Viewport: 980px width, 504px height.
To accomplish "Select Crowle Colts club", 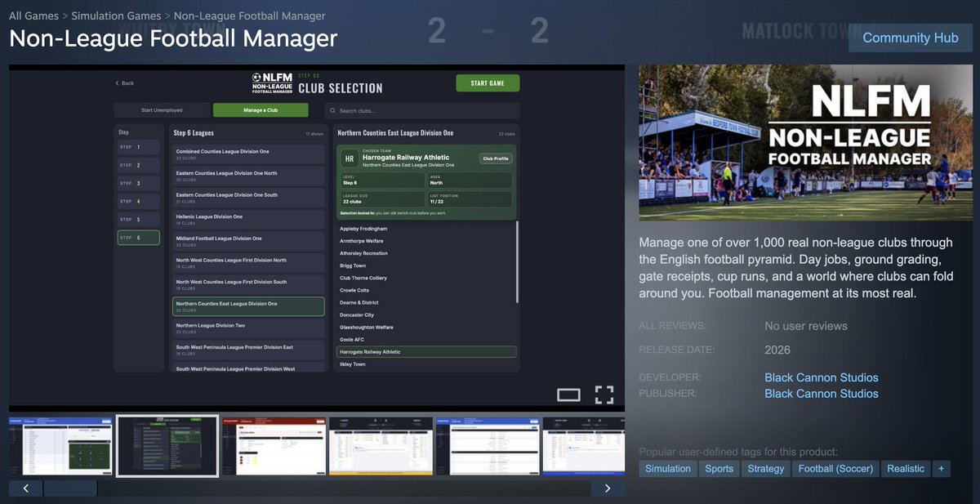I will click(425, 290).
